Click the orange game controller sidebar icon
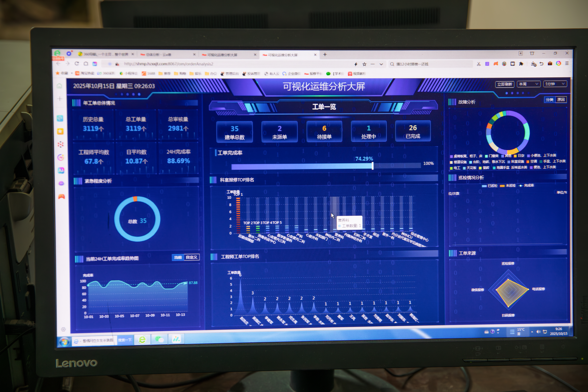 61,197
